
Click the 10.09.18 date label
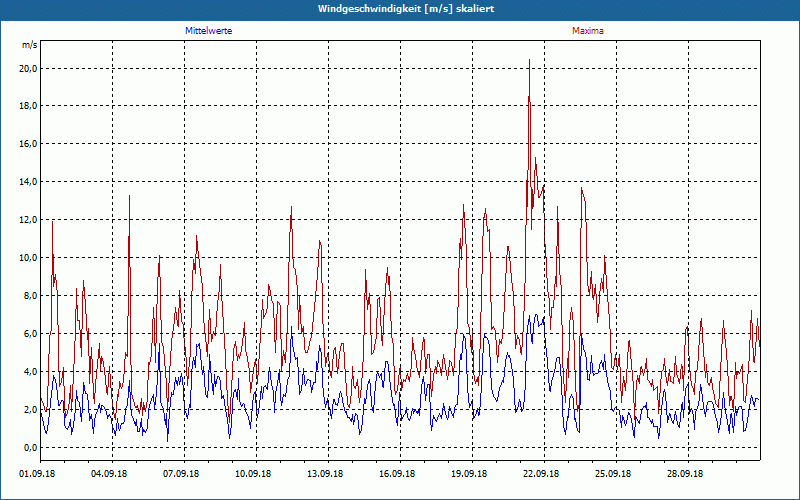pyautogui.click(x=253, y=474)
